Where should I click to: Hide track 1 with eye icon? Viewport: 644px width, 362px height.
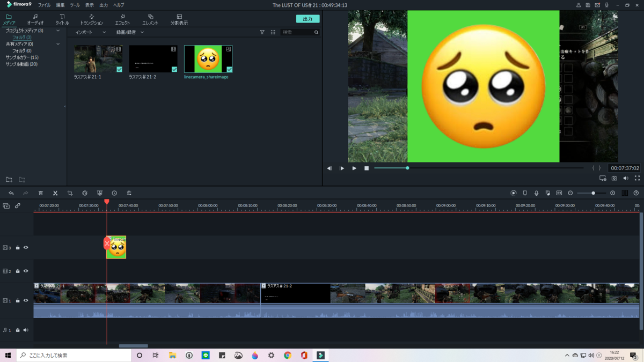[x=26, y=301]
